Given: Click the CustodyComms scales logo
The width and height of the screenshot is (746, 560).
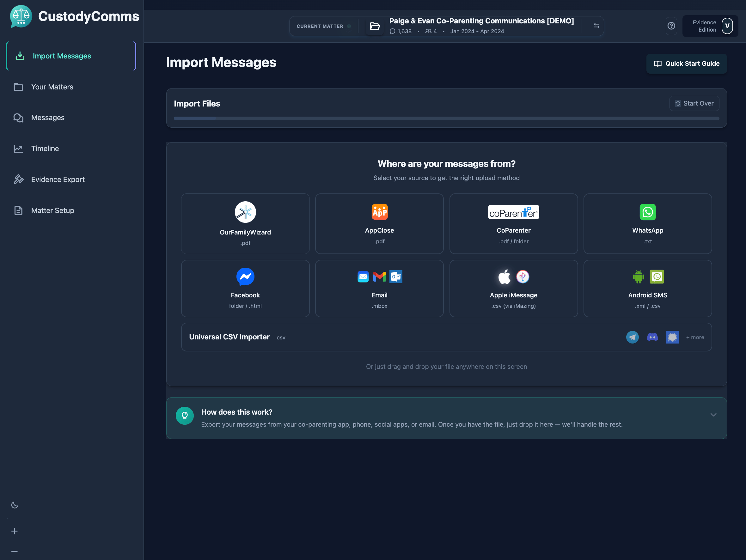Looking at the screenshot, I should click(x=21, y=16).
